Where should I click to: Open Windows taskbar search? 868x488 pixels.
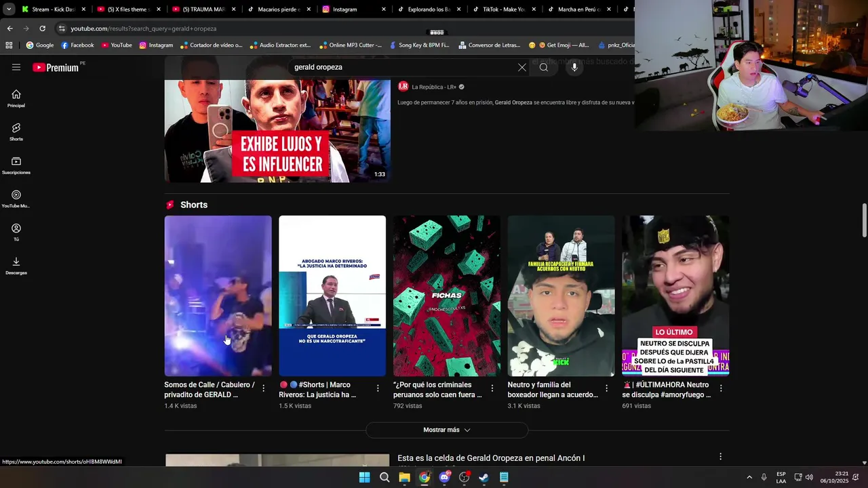(x=384, y=477)
